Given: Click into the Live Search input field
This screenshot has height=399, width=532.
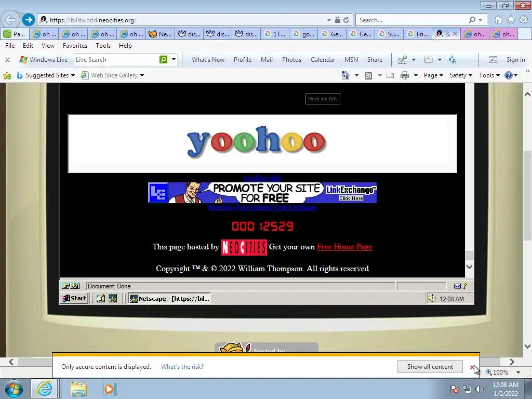Looking at the screenshot, I should click(x=116, y=60).
